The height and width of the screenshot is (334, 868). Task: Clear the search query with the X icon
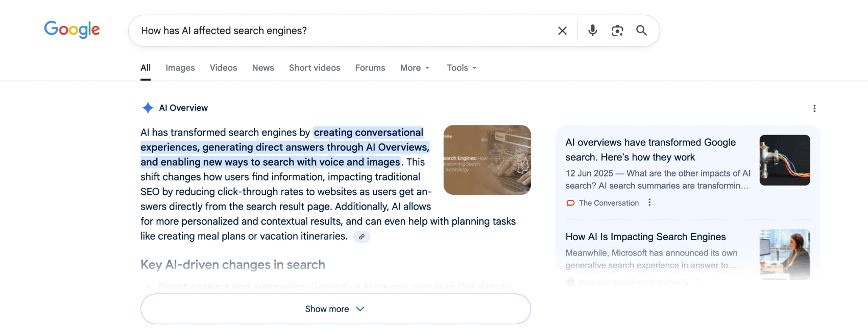(562, 31)
